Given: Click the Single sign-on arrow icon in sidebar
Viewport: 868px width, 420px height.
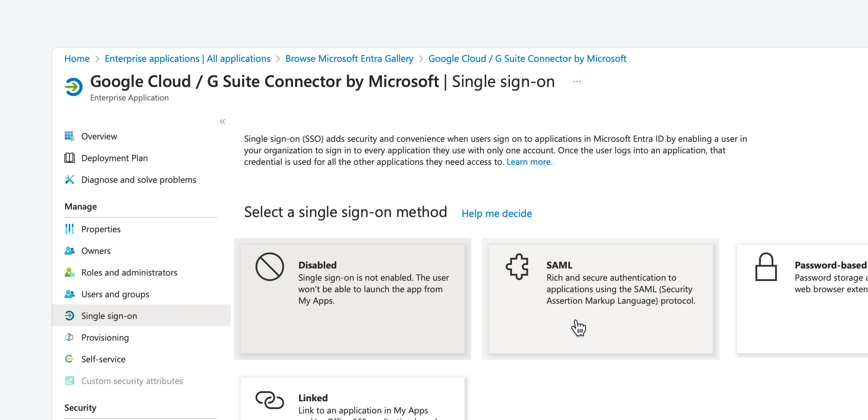Looking at the screenshot, I should (69, 315).
